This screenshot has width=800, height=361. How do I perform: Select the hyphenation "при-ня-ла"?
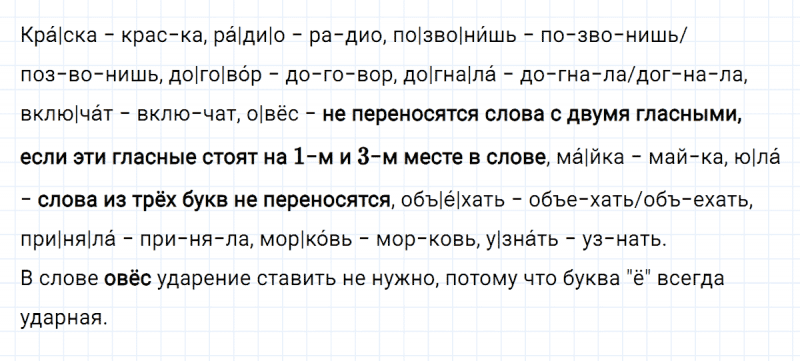[195, 240]
